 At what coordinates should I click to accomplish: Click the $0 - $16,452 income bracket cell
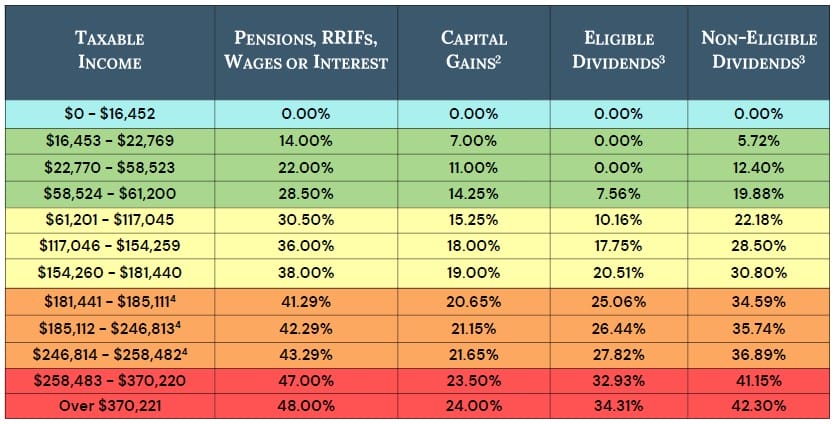point(109,114)
